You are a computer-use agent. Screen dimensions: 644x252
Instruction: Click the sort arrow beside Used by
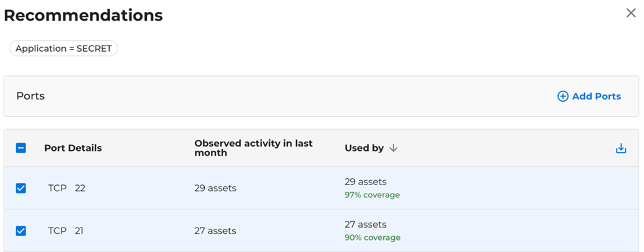394,148
